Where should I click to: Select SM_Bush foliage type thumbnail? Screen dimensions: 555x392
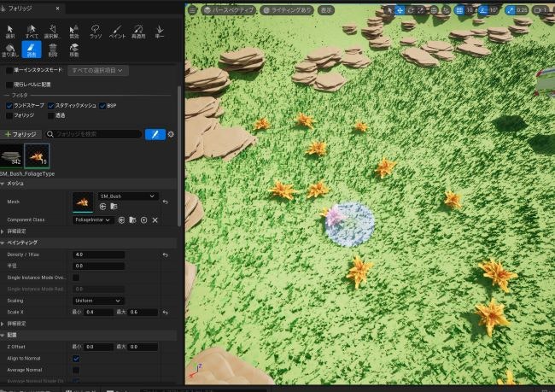[x=38, y=155]
